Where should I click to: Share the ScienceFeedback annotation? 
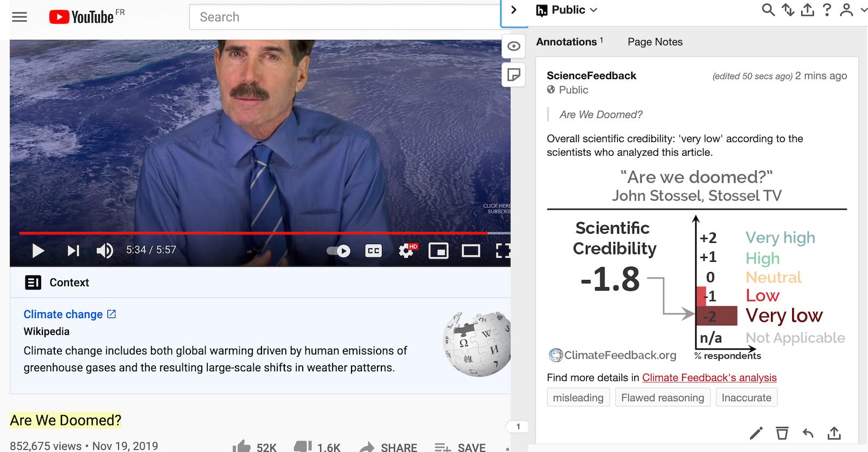point(834,432)
